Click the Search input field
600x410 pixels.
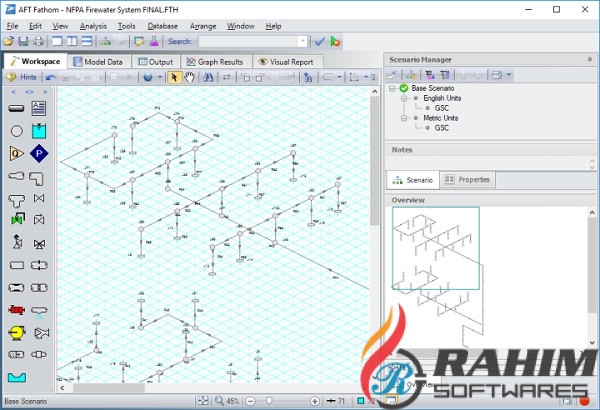tap(249, 41)
